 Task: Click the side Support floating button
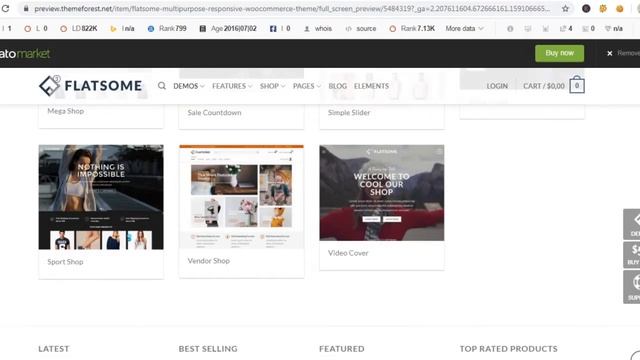click(632, 287)
